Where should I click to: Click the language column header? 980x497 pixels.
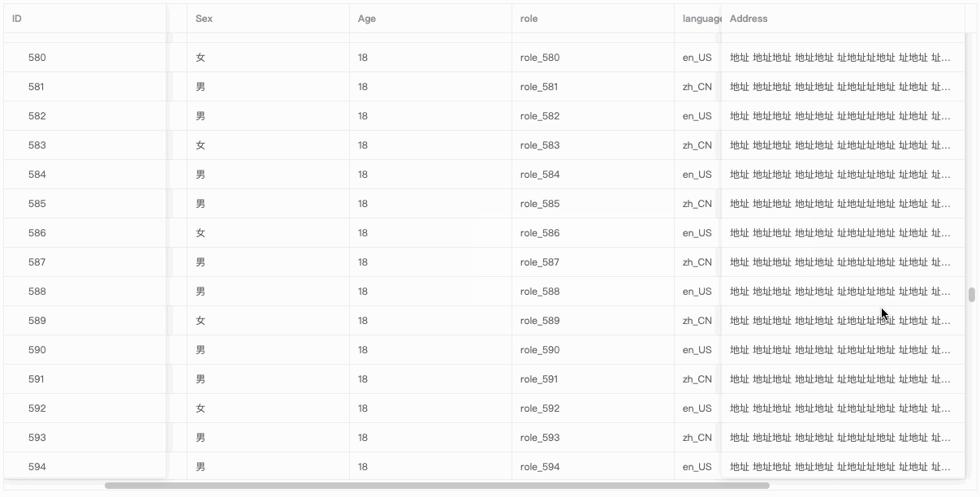[701, 19]
